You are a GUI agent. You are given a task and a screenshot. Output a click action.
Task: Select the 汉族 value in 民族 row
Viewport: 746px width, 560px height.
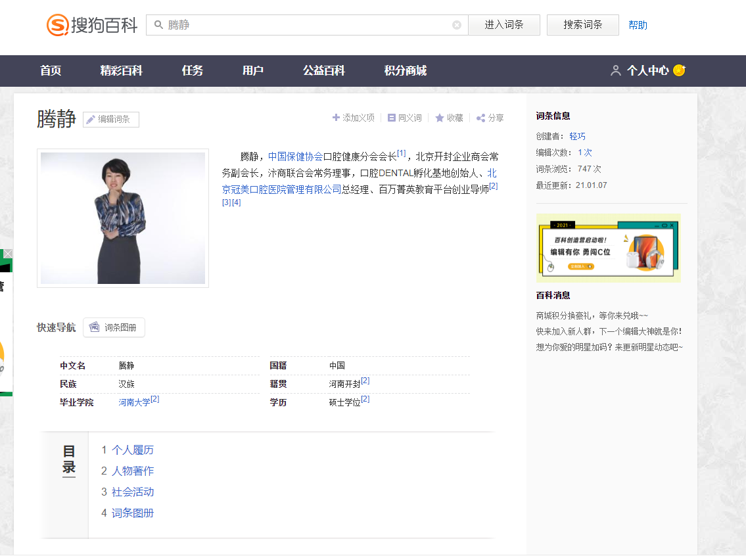[x=127, y=384]
